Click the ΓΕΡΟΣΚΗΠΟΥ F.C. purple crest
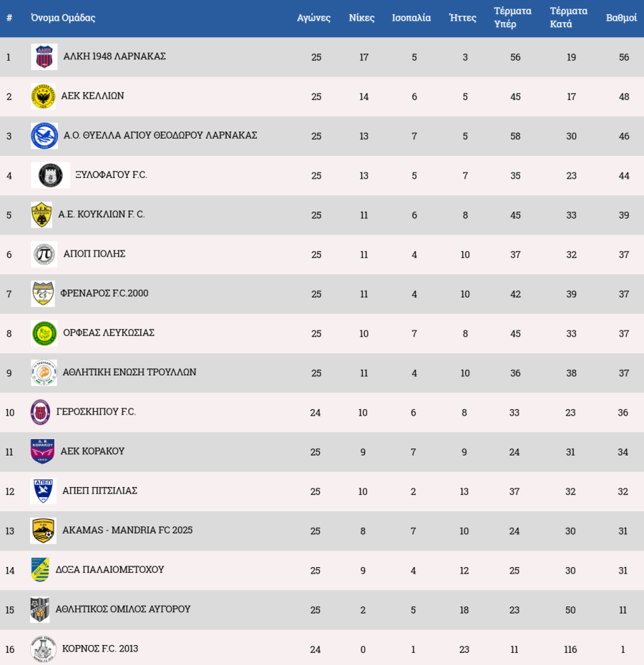 click(x=40, y=413)
